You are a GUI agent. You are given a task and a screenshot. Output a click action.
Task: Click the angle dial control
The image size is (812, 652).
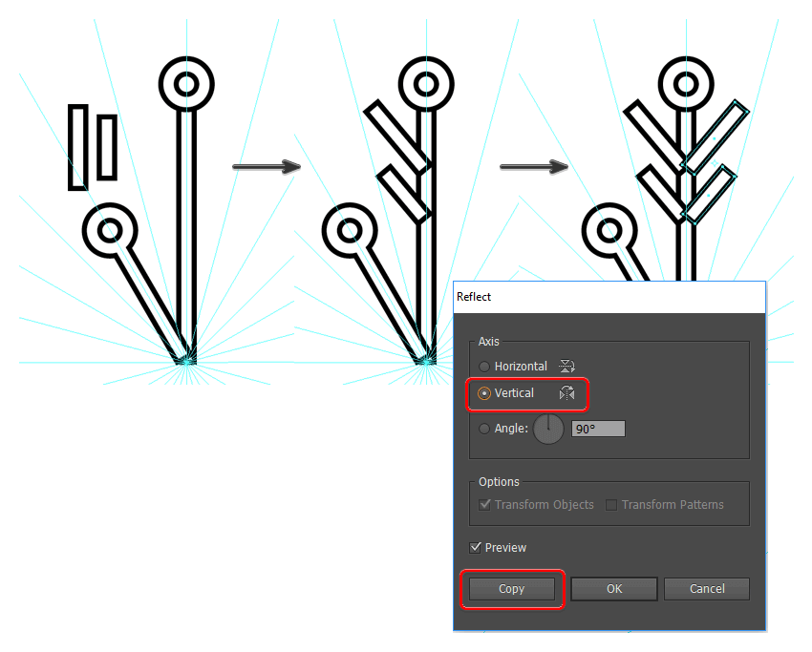point(548,429)
